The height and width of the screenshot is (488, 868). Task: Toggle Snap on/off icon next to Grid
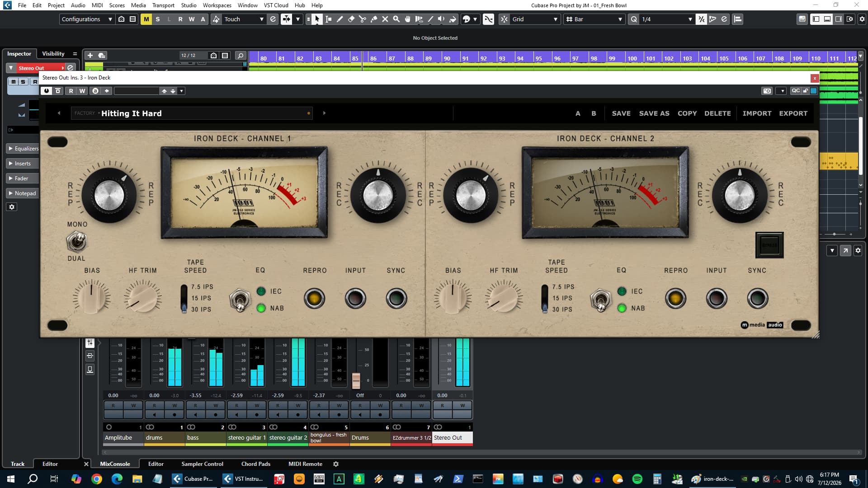point(504,19)
